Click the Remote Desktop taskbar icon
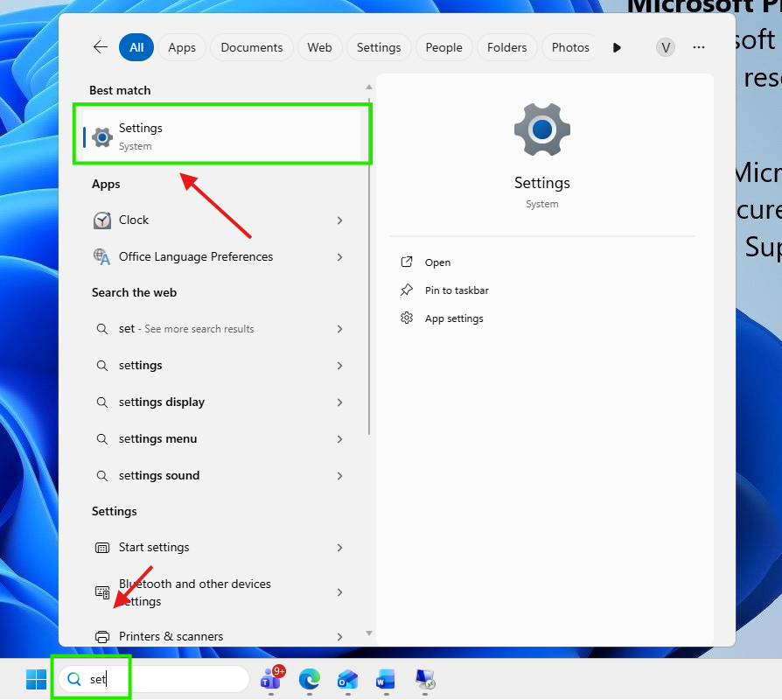 [x=425, y=679]
